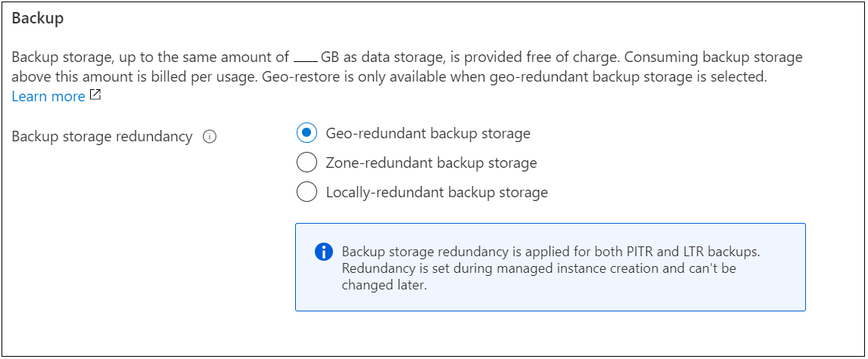The width and height of the screenshot is (868, 359).
Task: Click the external link icon beside Learn more
Action: click(95, 95)
